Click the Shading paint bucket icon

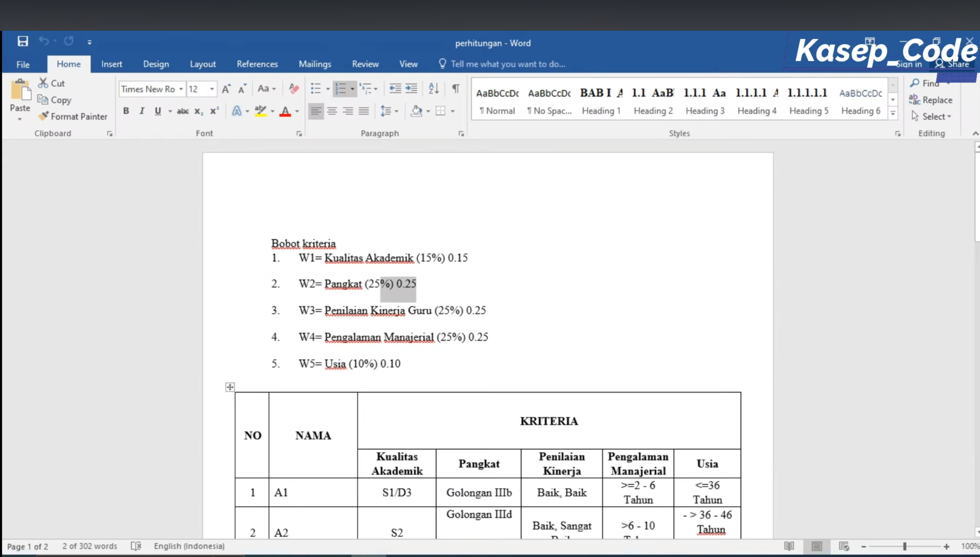[x=416, y=111]
